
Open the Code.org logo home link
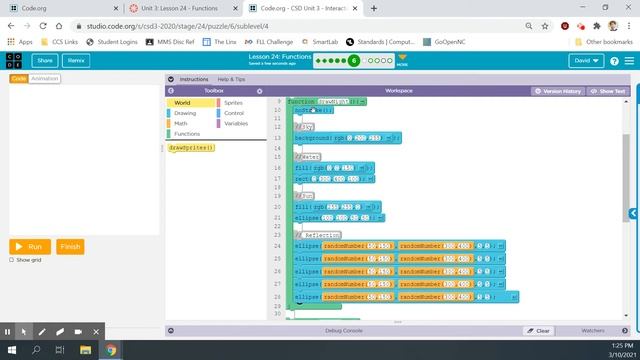tap(14, 60)
